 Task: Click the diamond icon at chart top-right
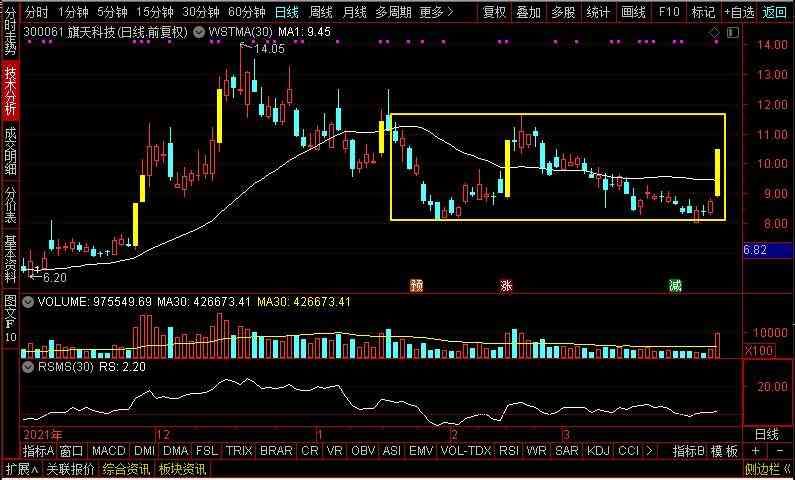point(715,33)
